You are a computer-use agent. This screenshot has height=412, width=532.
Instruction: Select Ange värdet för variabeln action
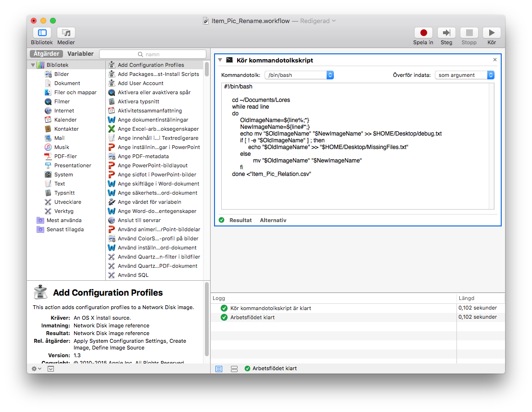tap(155, 202)
